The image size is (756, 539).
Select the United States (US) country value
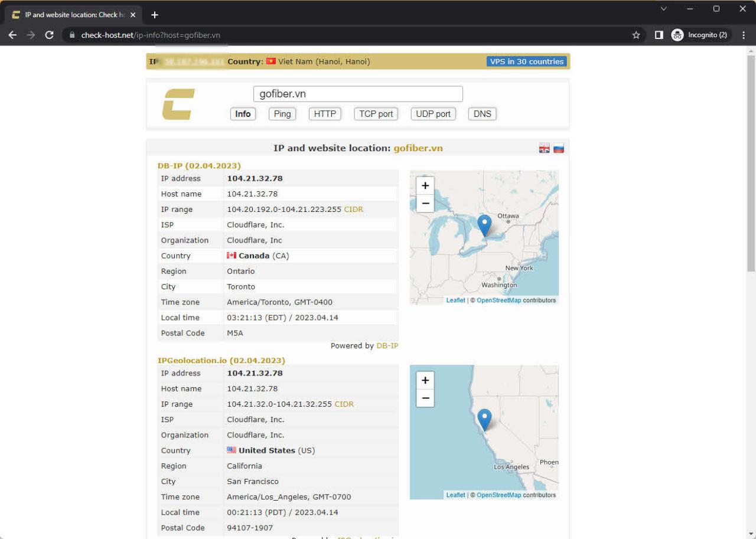pos(271,450)
